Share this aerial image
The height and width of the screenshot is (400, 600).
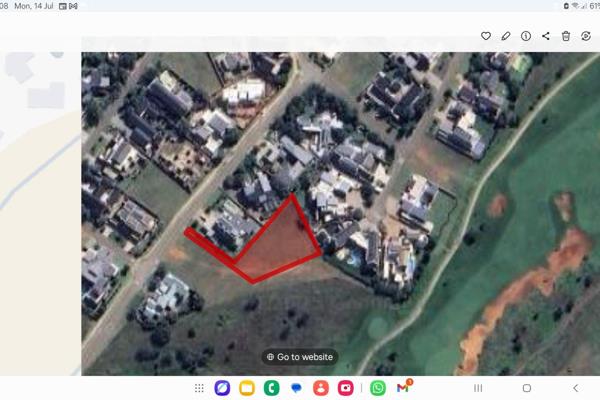(x=546, y=36)
